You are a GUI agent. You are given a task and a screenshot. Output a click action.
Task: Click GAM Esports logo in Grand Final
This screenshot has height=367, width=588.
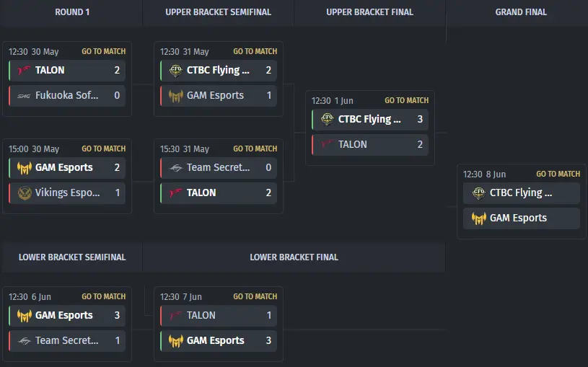(x=478, y=218)
